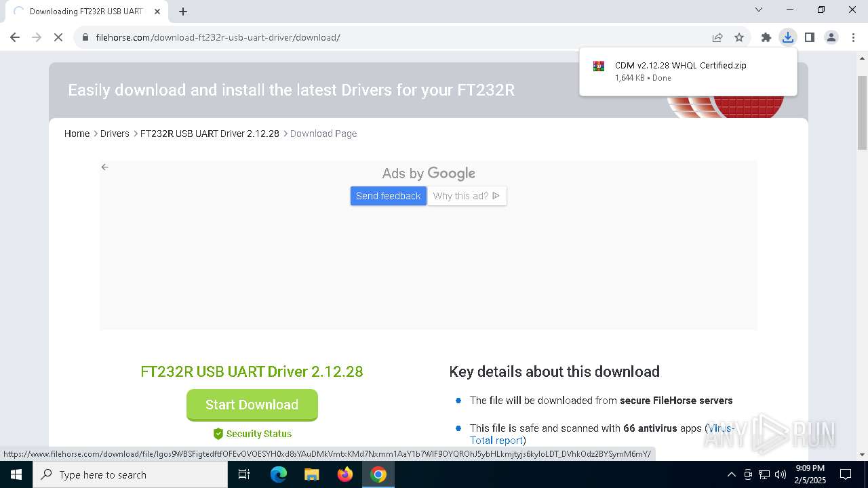Open the Windows Start menu

(x=16, y=474)
